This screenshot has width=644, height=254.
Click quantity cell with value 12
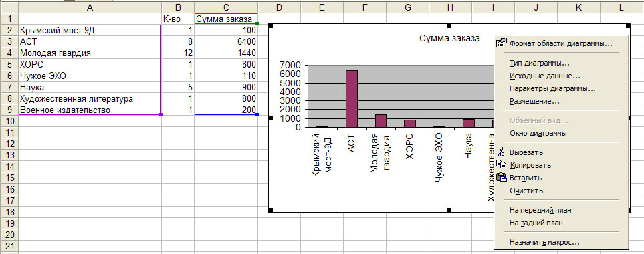178,53
